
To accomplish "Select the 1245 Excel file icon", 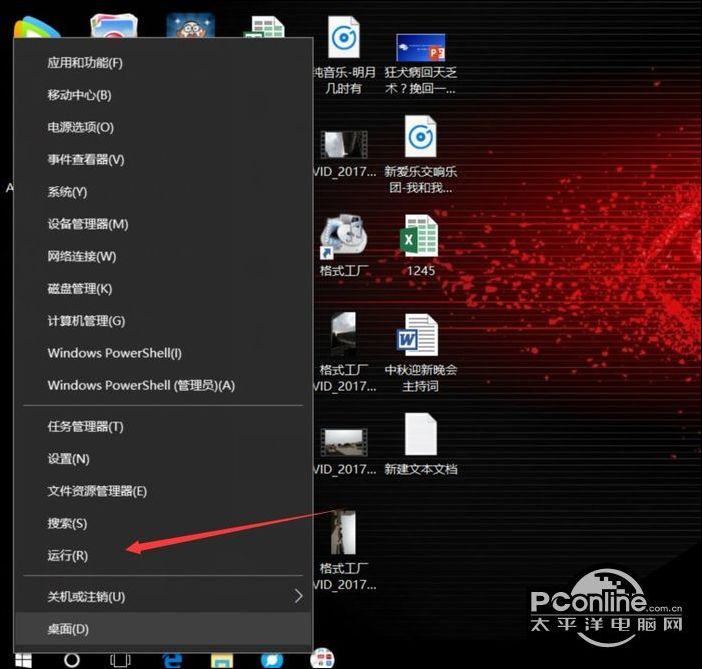I will [x=420, y=238].
